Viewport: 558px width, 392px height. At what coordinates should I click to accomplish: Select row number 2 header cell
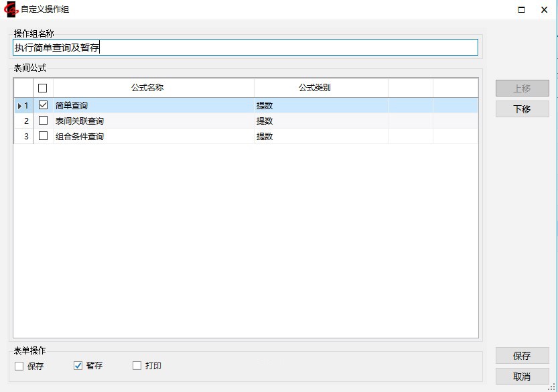[23, 121]
